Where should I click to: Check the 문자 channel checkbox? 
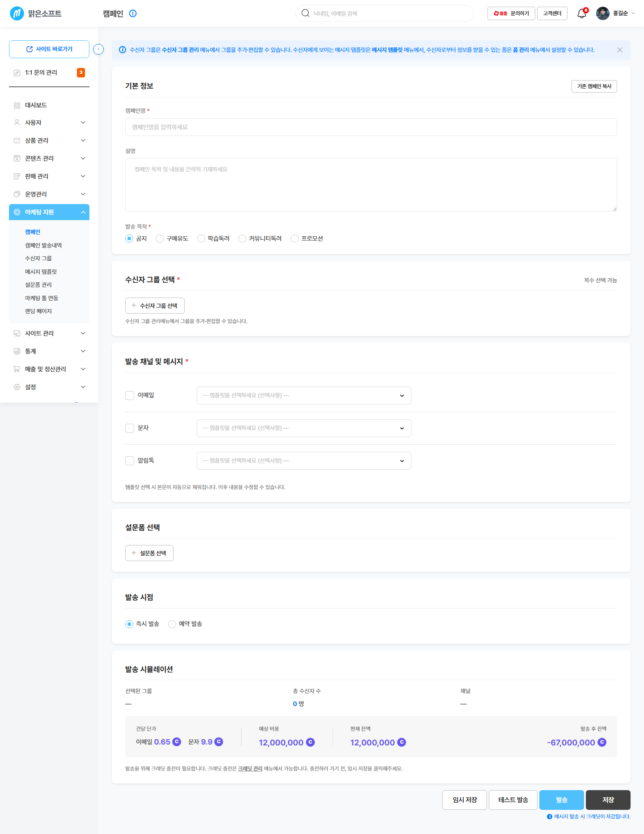pos(130,428)
